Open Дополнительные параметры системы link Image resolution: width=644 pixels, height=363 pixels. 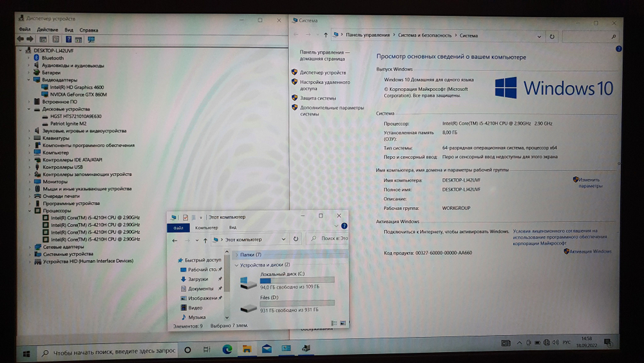tap(332, 111)
